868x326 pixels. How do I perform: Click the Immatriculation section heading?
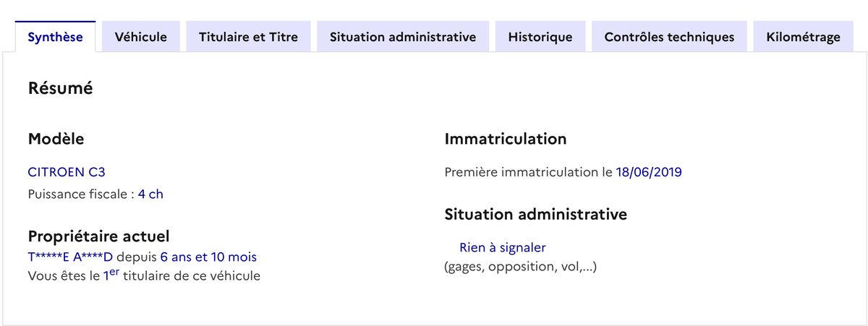506,139
